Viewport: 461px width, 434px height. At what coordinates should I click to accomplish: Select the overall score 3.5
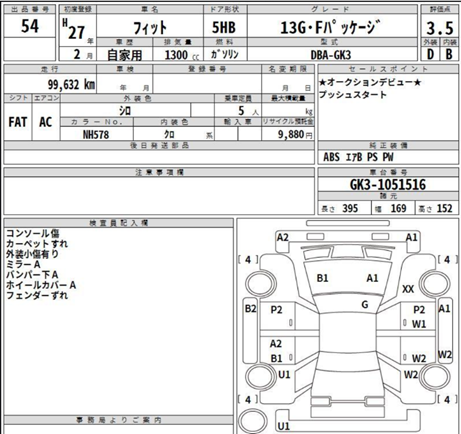440,28
